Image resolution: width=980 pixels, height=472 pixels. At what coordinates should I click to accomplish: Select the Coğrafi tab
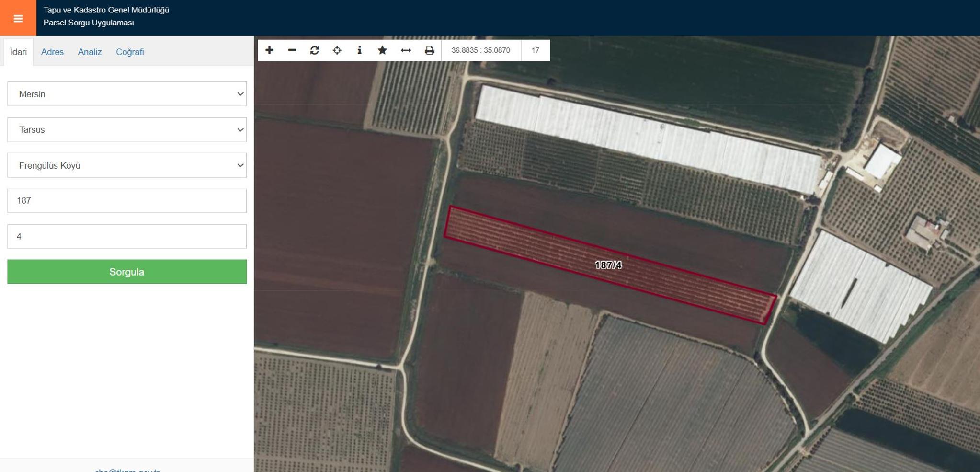pyautogui.click(x=130, y=52)
